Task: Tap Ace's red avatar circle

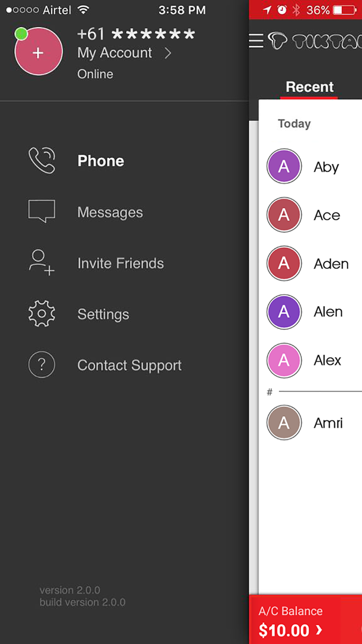Action: 284,215
